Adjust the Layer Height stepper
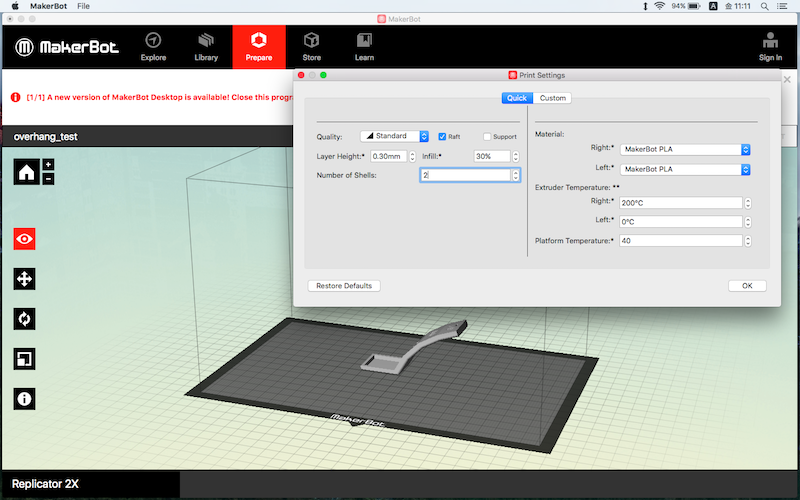800x500 pixels. (x=412, y=157)
